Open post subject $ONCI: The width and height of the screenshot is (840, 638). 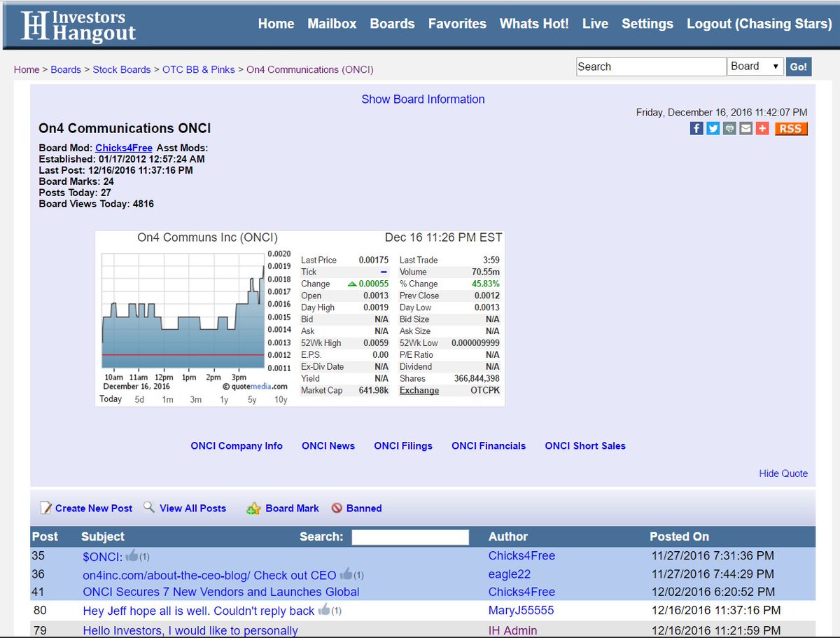point(103,556)
